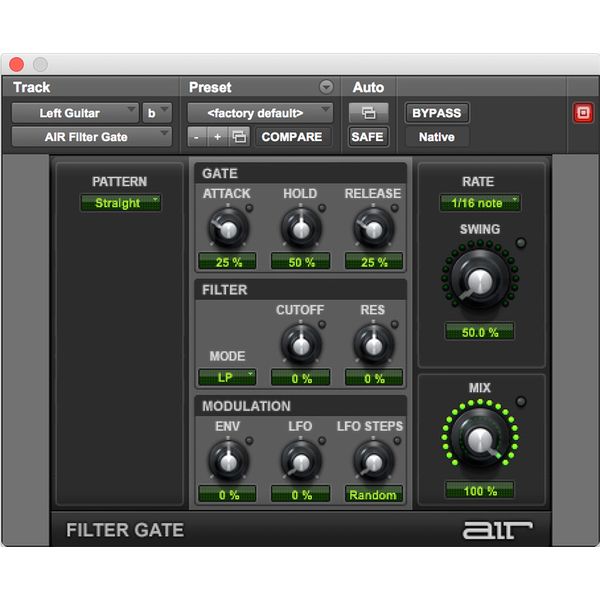The image size is (600, 600).
Task: Open the Pattern dropdown showing Straight
Action: [121, 203]
